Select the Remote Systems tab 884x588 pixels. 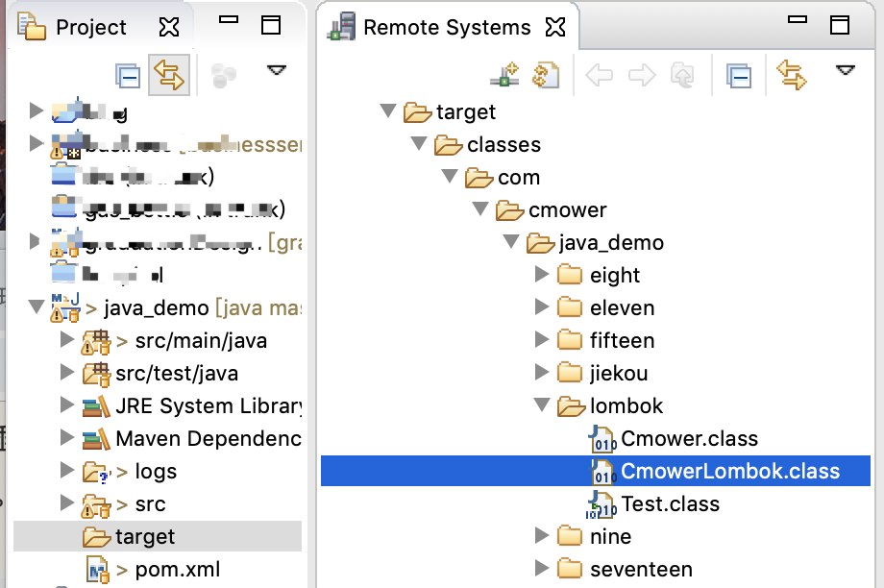[447, 27]
